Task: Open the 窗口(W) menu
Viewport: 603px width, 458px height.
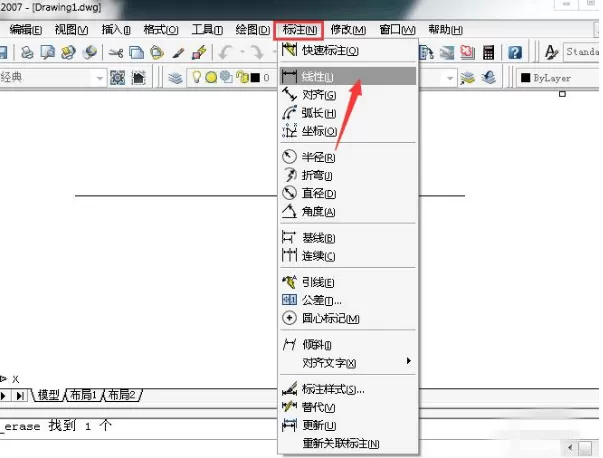Action: coord(397,30)
